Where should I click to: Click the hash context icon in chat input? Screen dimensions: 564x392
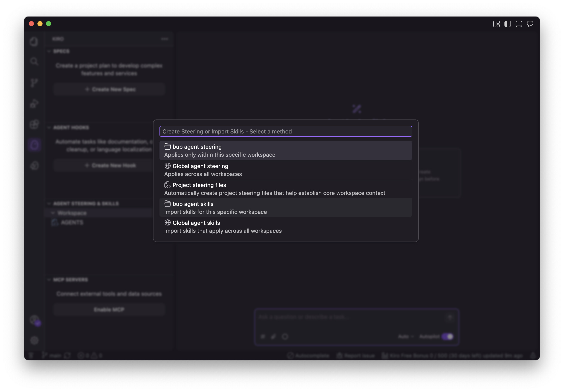(263, 337)
